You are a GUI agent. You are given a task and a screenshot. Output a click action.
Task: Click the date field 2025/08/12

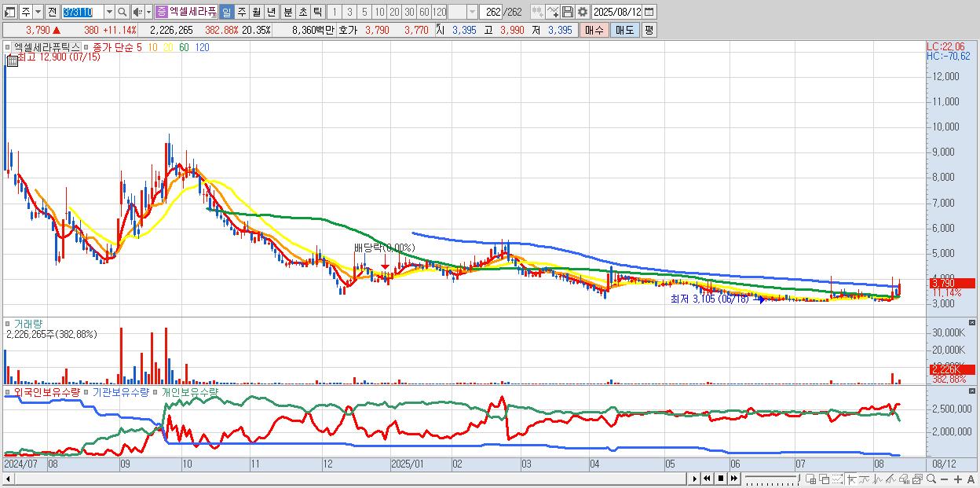pos(617,12)
